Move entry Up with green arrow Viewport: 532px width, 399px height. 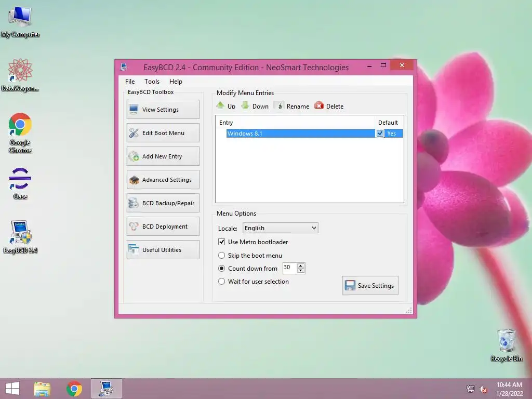click(x=226, y=106)
